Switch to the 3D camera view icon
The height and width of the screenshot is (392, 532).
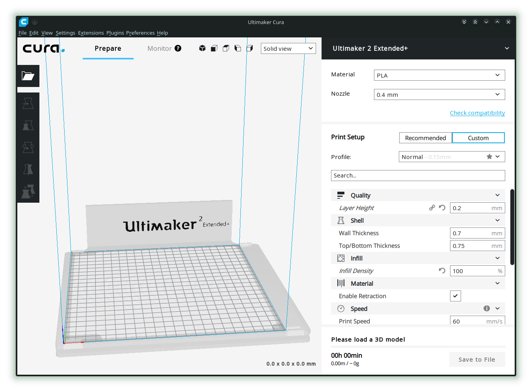(202, 48)
